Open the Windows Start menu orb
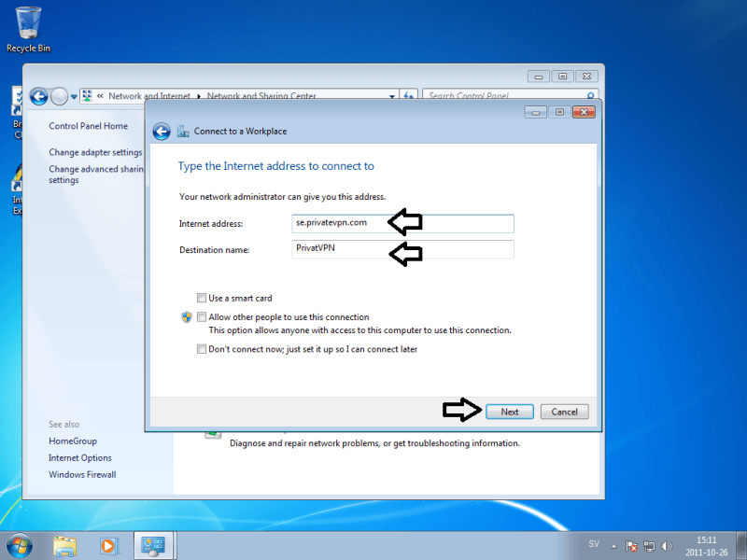Screen dimensions: 747x560 click(x=20, y=544)
